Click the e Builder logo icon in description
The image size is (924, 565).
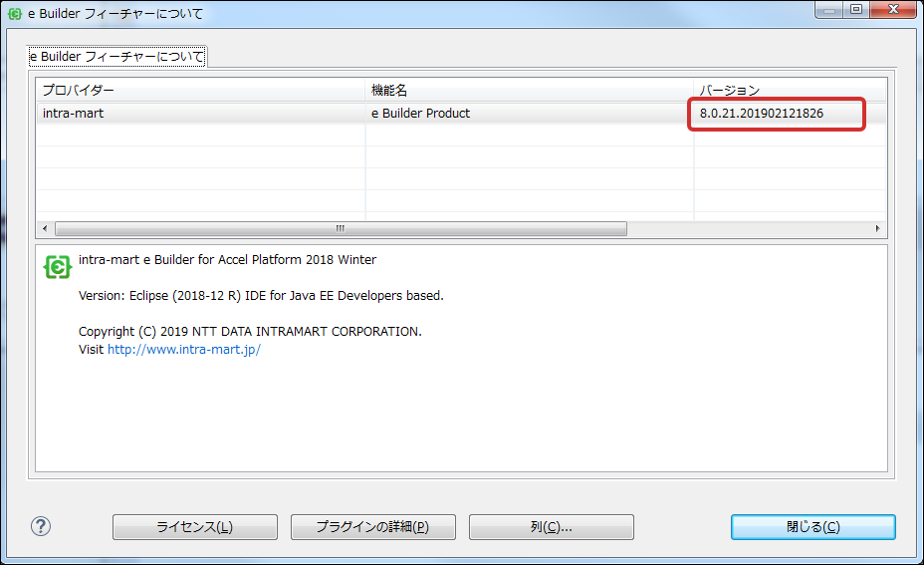coord(58,267)
